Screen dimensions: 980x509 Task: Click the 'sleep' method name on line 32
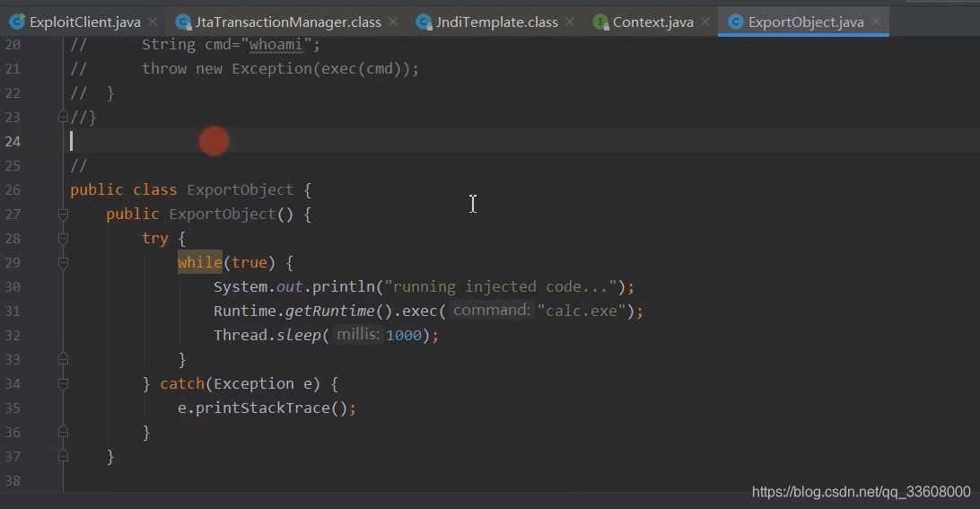pyautogui.click(x=298, y=335)
